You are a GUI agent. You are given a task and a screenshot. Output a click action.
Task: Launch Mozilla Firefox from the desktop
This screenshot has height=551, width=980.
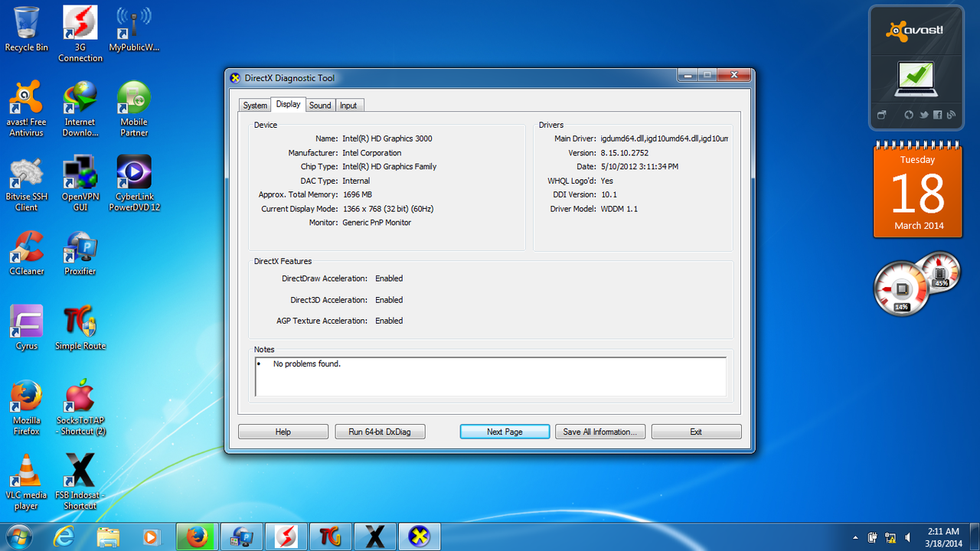pos(26,408)
